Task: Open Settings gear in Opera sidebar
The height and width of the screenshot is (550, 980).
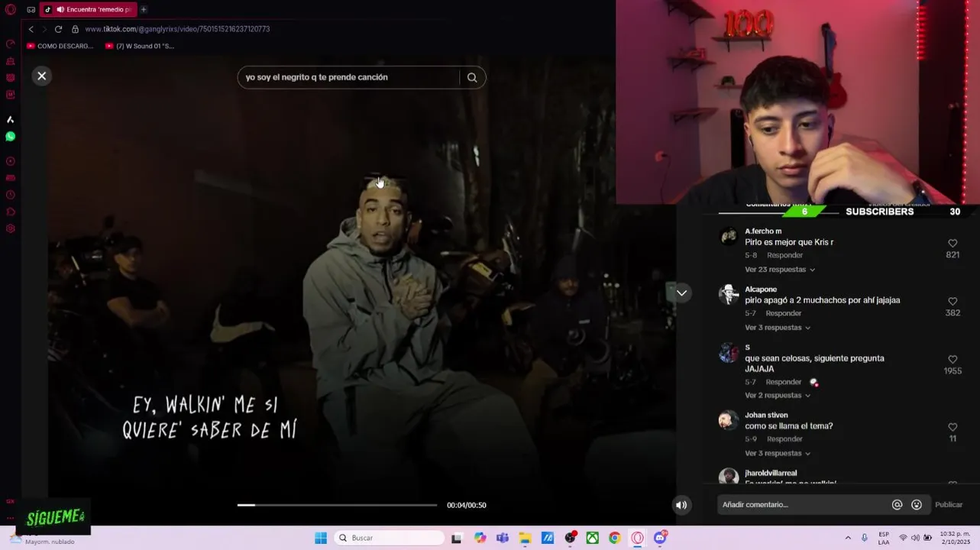Action: (11, 228)
